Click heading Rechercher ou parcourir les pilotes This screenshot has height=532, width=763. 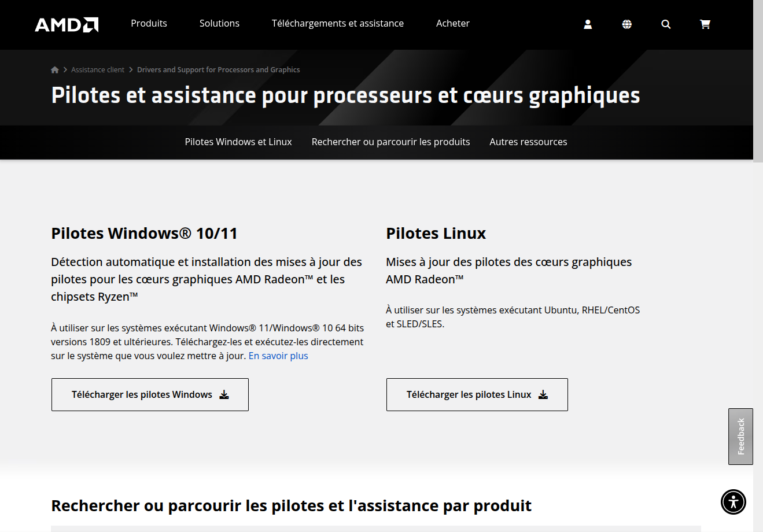tap(291, 505)
